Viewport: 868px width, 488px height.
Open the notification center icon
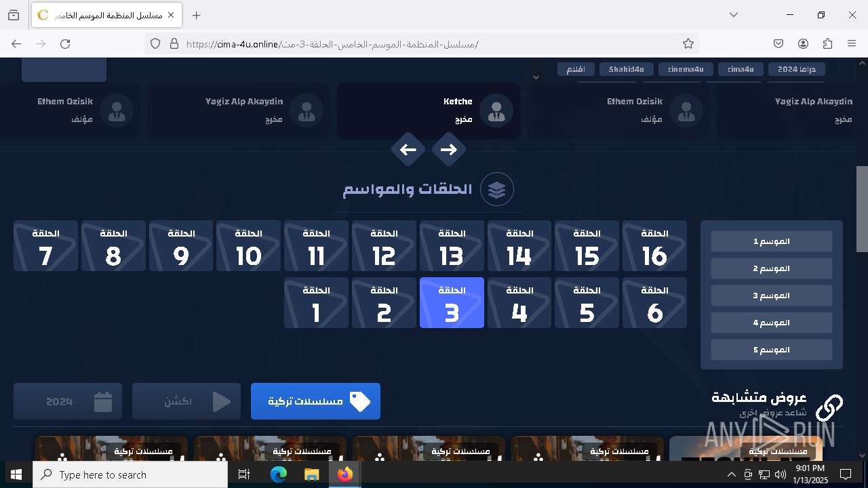click(x=846, y=474)
